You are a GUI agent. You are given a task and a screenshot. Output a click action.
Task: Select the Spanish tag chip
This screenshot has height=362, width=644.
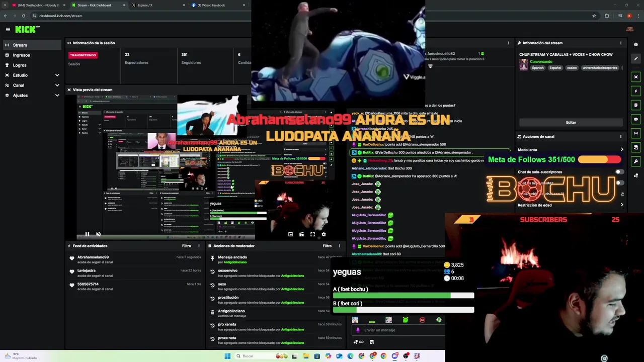pos(538,68)
